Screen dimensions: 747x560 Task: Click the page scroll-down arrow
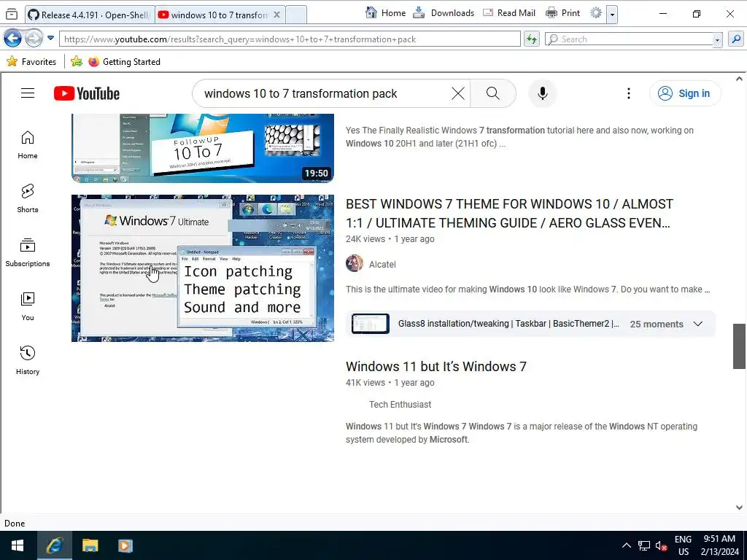click(x=739, y=507)
